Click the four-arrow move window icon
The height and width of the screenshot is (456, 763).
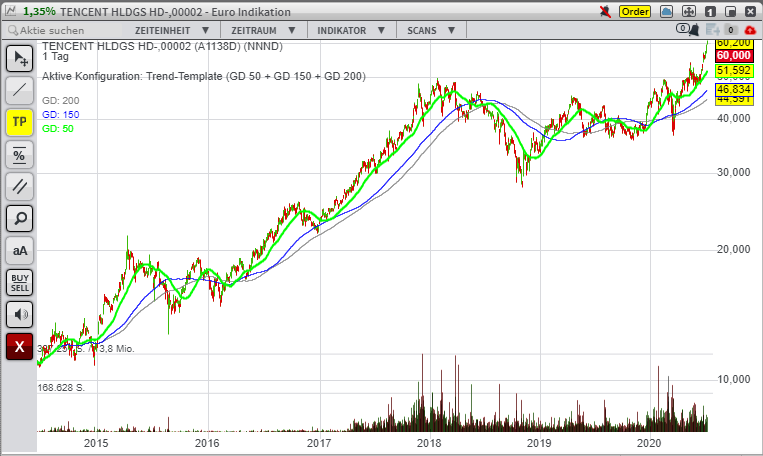point(689,12)
